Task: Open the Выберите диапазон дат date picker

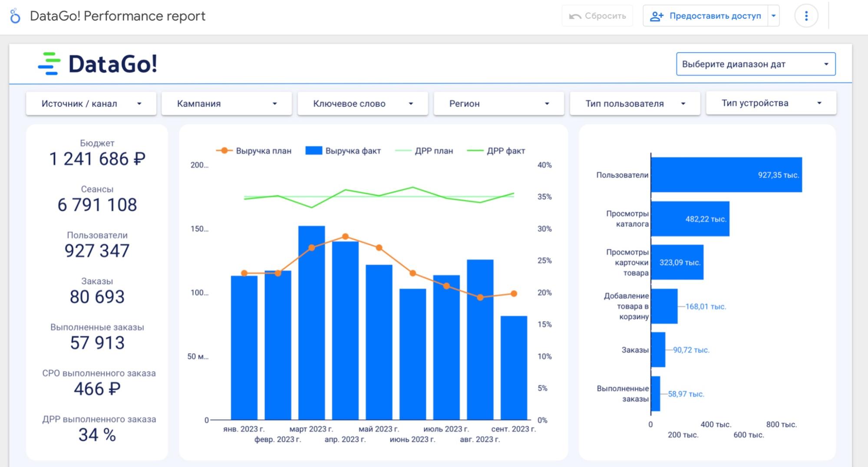Action: [756, 64]
